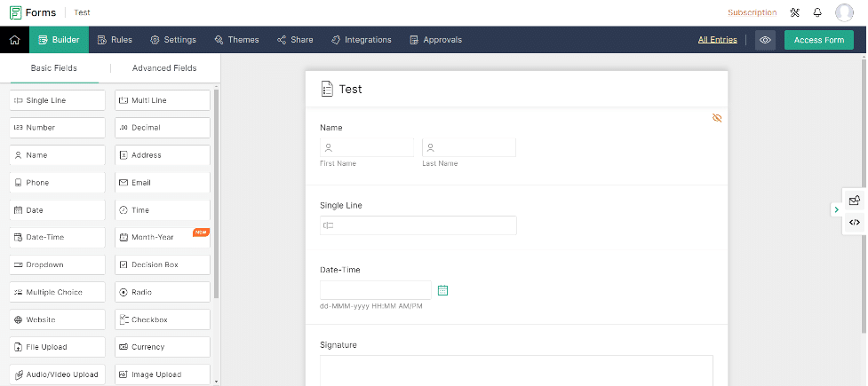Click the Single Line text input
The image size is (868, 386).
click(418, 225)
